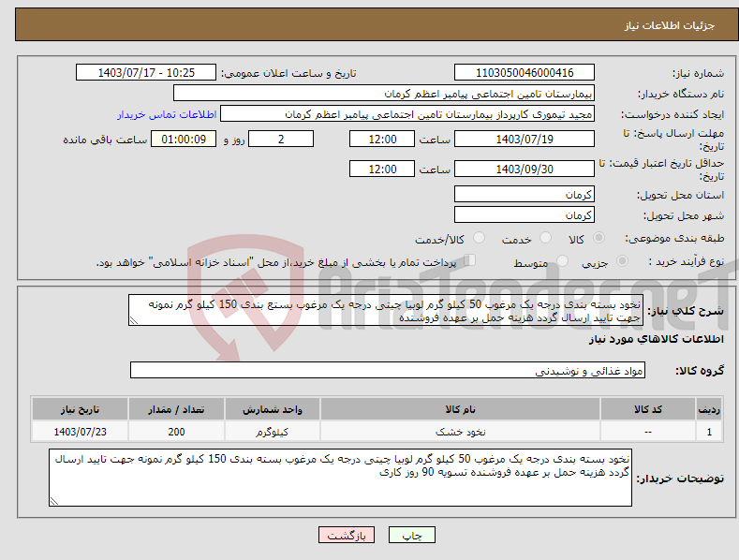Click the شماره نیاز field 1103050046000416
This screenshot has width=739, height=560.
pos(525,73)
